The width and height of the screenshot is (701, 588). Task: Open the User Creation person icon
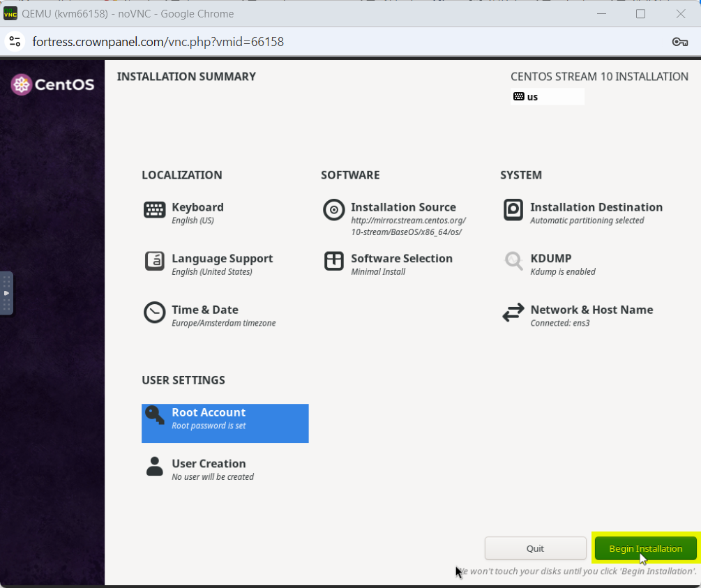155,467
